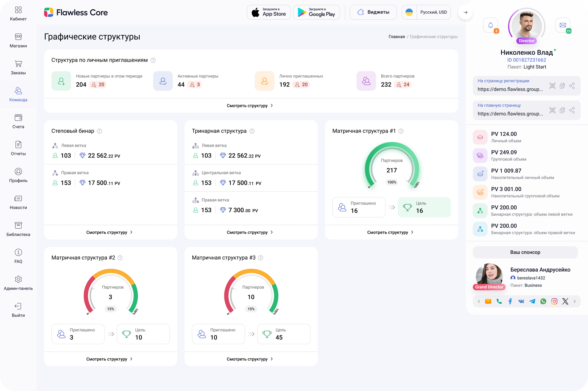Open the notifications bell icon
Viewport: 588px width, 391px height.
click(x=490, y=25)
